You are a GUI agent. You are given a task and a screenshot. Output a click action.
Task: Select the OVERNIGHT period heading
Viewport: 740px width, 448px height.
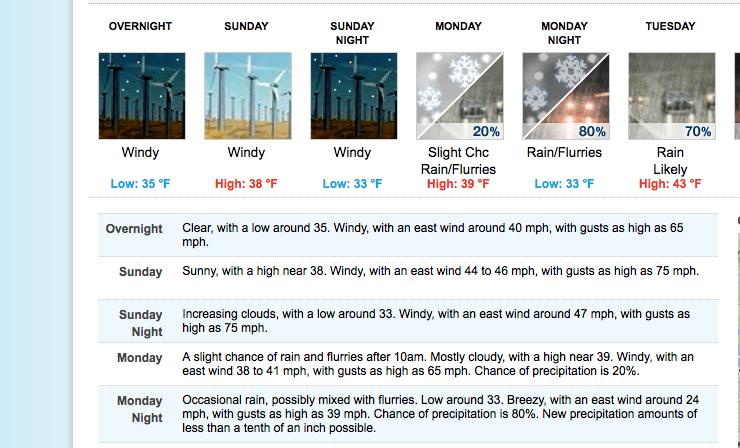141,26
